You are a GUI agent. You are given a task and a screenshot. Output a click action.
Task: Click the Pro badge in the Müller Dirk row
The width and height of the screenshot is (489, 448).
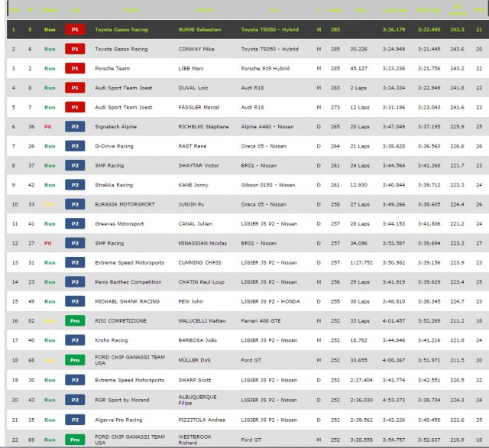pos(75,360)
